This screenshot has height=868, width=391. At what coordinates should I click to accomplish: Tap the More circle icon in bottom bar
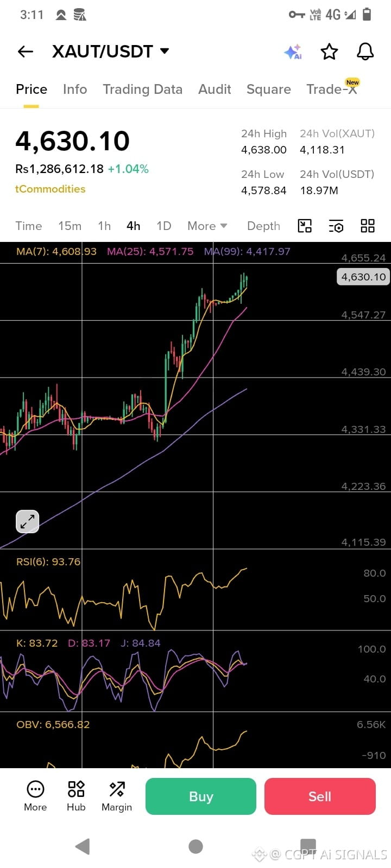coord(35,796)
